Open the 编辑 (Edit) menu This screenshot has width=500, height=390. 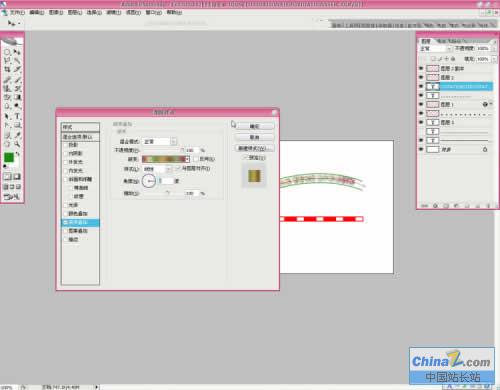37,13
